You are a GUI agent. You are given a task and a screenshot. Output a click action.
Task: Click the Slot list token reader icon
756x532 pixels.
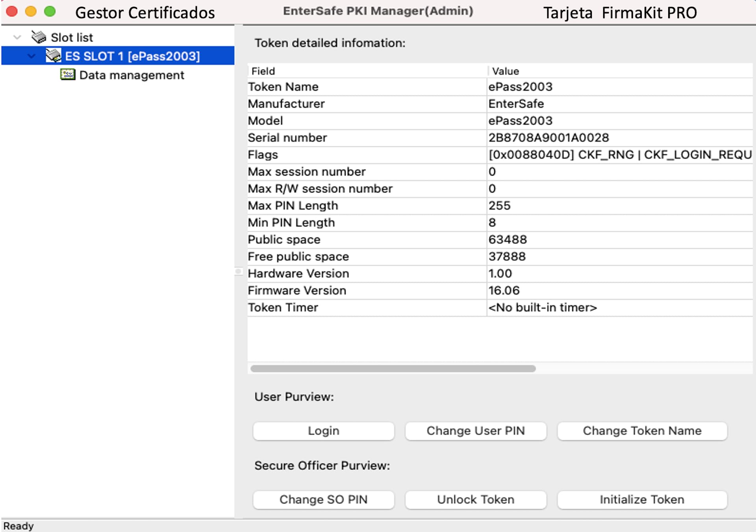39,37
